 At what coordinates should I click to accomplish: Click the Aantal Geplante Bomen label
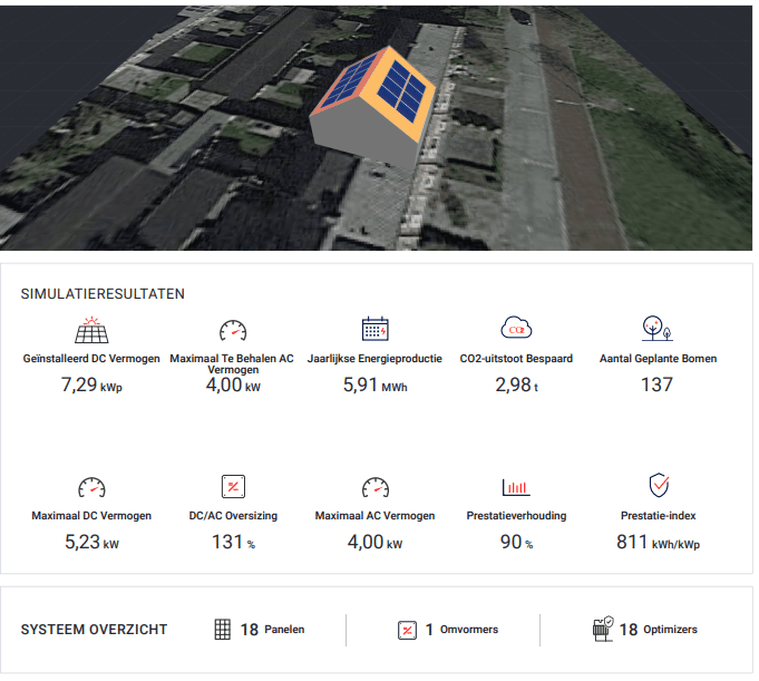coord(658,359)
